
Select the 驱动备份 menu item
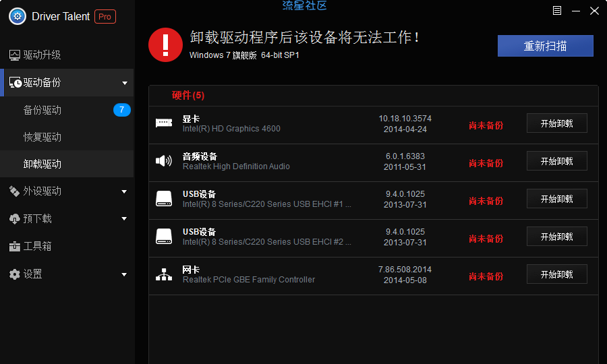click(67, 82)
